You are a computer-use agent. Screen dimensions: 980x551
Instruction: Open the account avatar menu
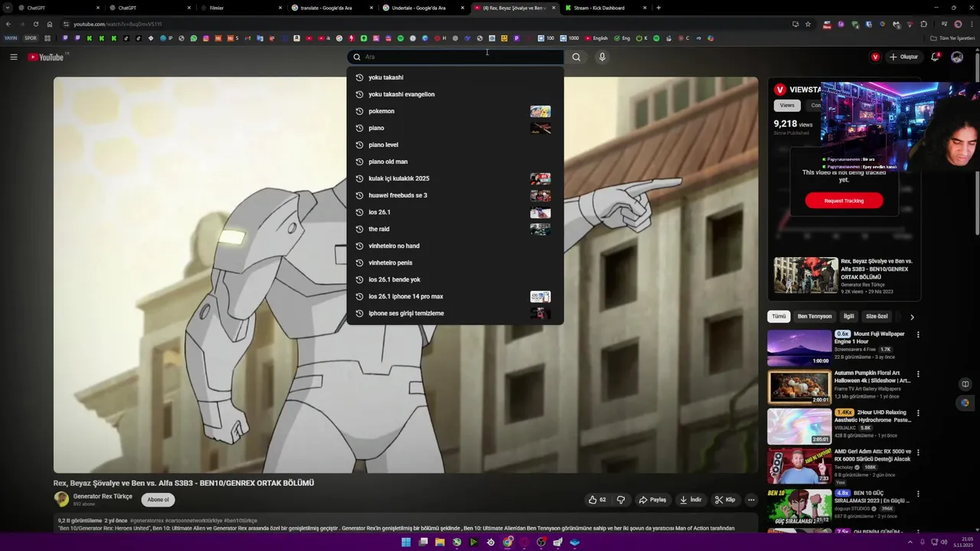pos(957,57)
